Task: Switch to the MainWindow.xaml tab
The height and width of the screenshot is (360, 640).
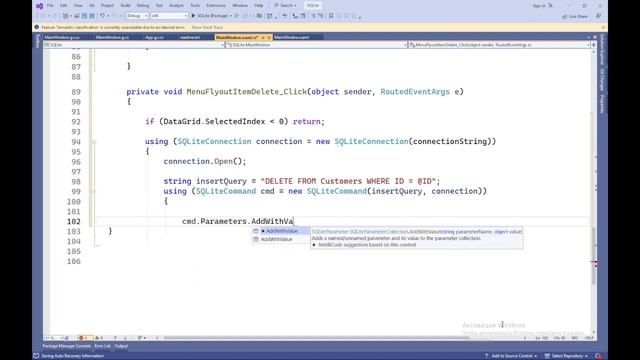Action: point(291,37)
